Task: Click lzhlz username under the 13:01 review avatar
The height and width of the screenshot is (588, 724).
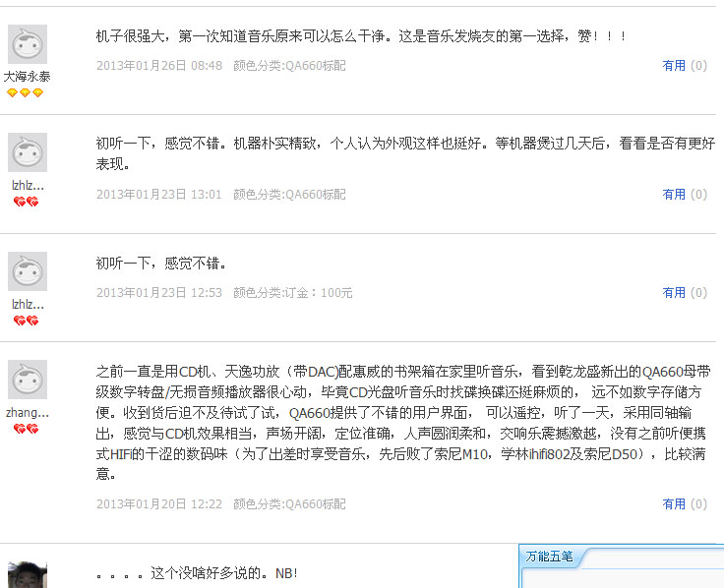Action: (28, 185)
